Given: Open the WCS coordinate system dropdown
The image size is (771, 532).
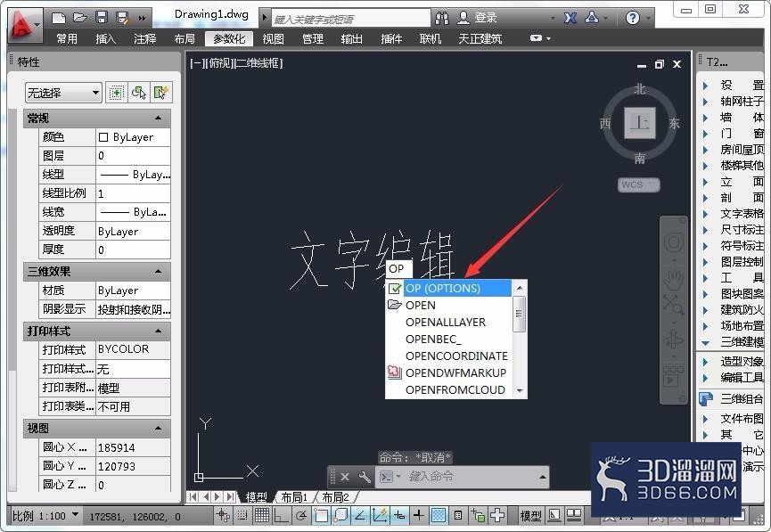Looking at the screenshot, I should point(638,184).
